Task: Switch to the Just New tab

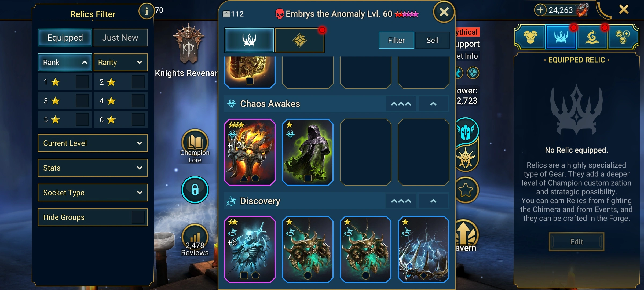Action: 120,38
